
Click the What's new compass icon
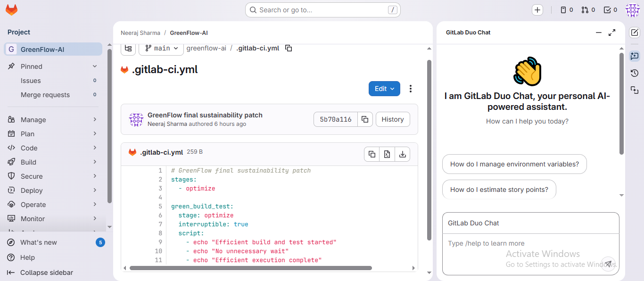[11, 242]
